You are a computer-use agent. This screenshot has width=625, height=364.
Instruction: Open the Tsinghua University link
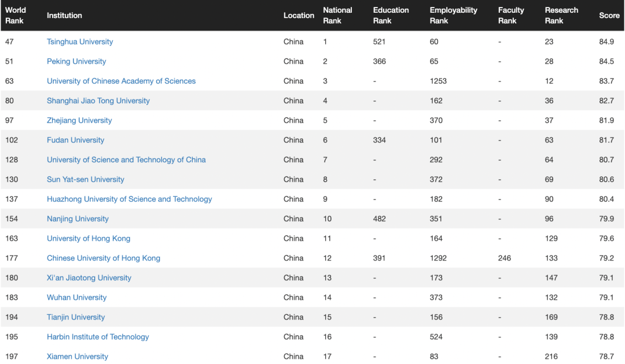coord(80,42)
